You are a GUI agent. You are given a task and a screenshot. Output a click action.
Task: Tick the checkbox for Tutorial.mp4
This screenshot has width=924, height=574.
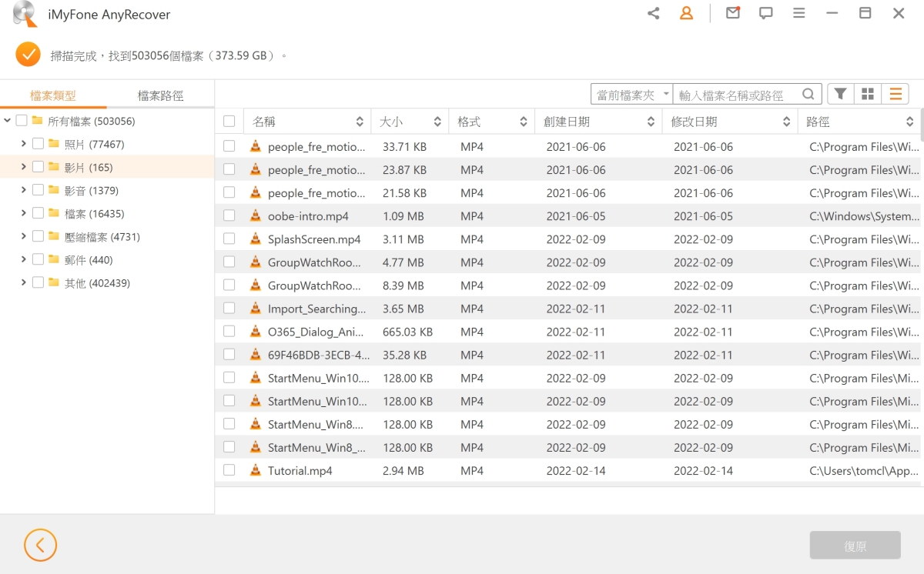point(229,470)
